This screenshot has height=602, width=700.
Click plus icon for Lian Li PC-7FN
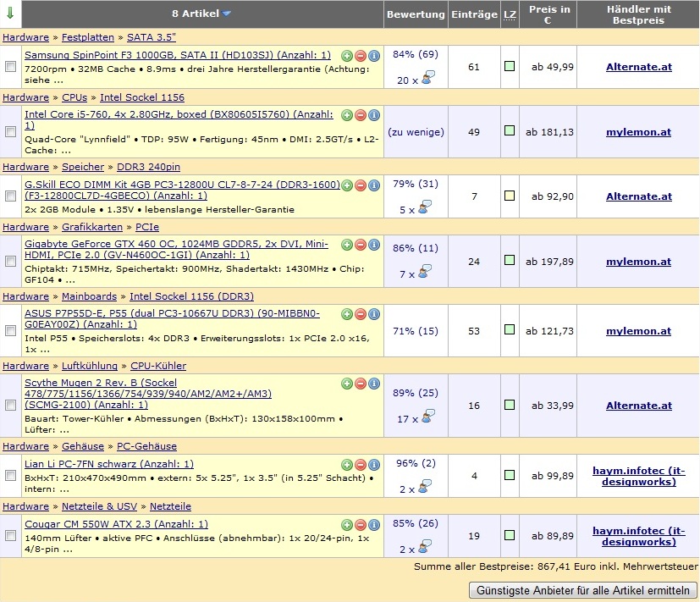point(347,465)
